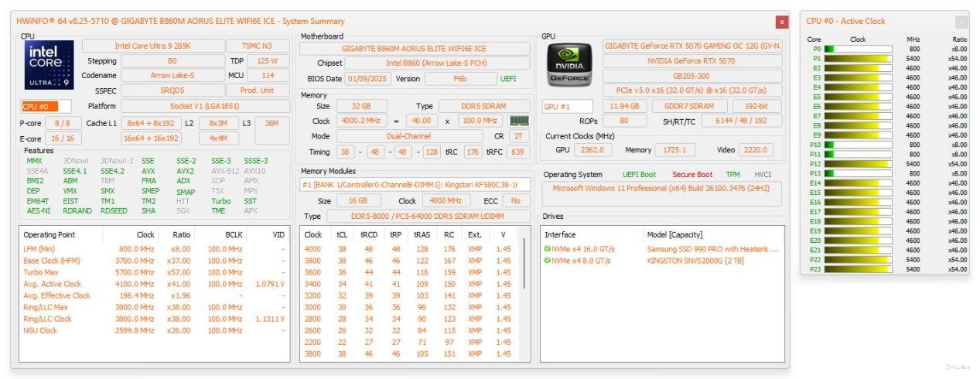The width and height of the screenshot is (980, 379).
Task: Click the Intel Core Ultra 9 logo
Action: 50,66
